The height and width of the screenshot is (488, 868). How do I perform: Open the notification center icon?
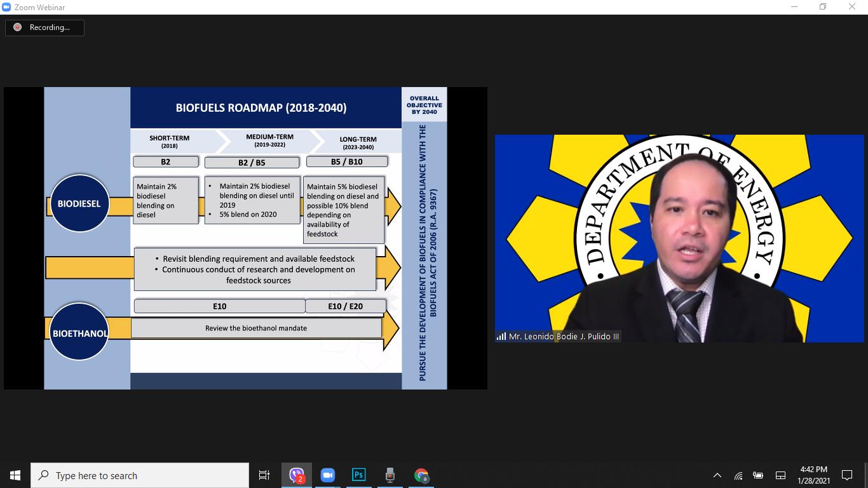847,475
